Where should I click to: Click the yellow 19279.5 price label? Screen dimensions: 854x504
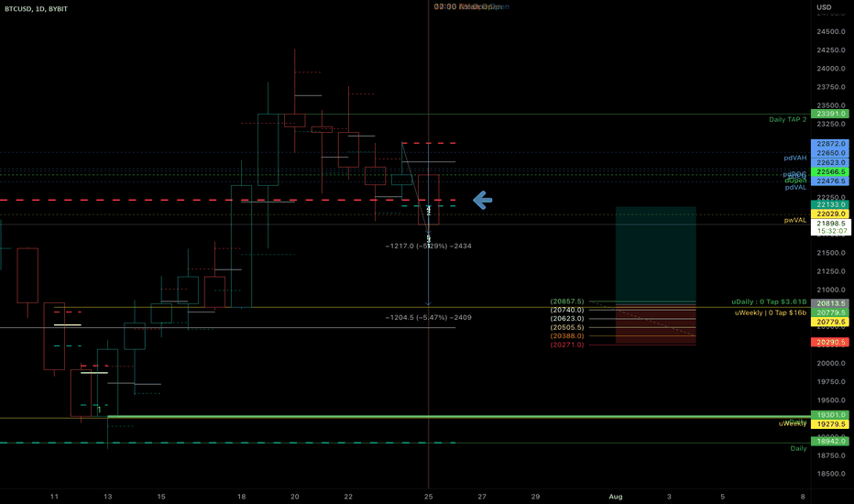[x=830, y=424]
